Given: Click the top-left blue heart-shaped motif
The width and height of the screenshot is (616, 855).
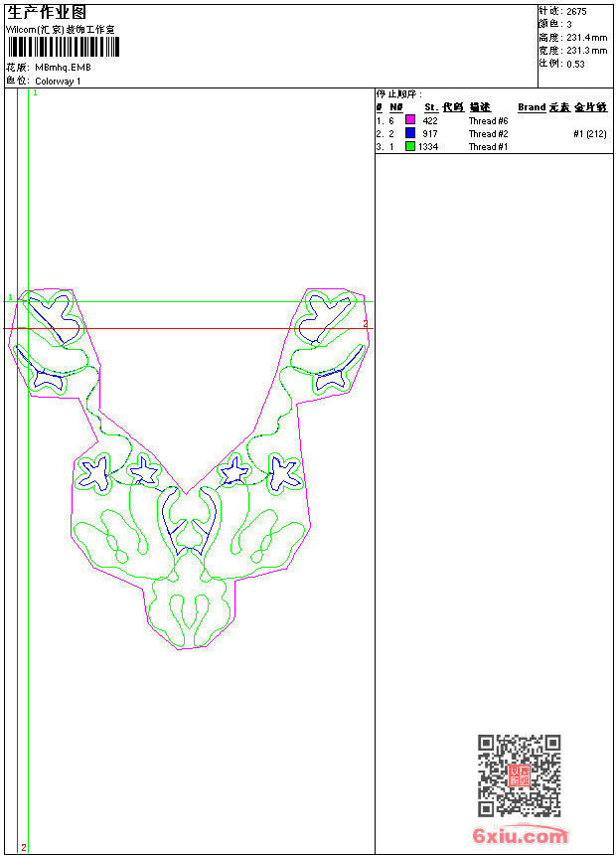Looking at the screenshot, I should click(48, 313).
